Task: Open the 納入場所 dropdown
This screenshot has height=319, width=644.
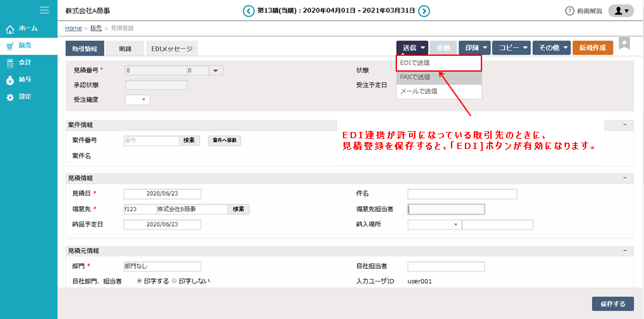Action: pos(434,225)
